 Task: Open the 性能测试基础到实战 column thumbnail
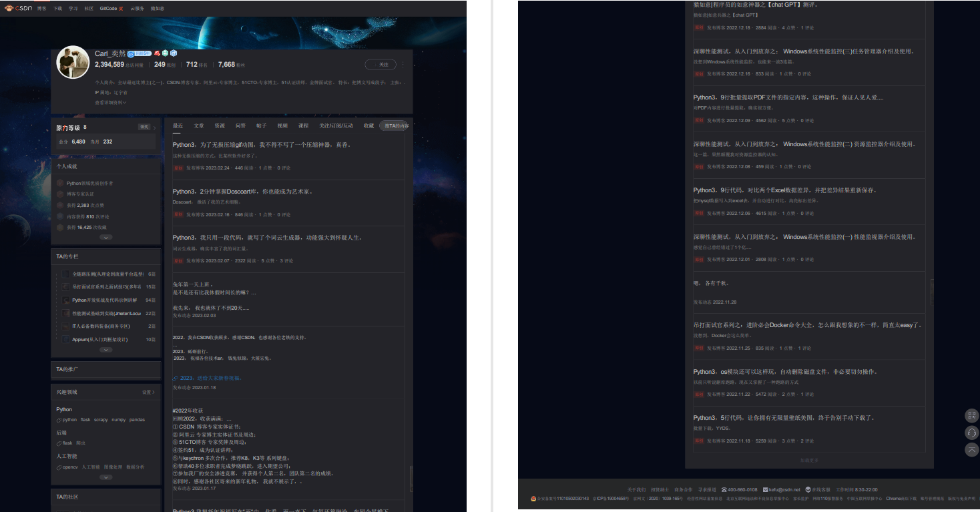pos(66,313)
